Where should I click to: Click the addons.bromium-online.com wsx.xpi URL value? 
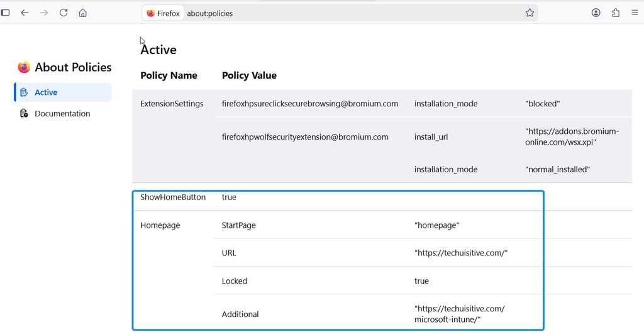coord(572,136)
